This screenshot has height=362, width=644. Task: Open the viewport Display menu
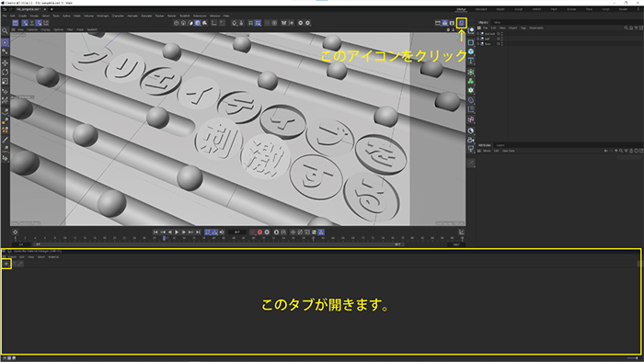[46, 29]
